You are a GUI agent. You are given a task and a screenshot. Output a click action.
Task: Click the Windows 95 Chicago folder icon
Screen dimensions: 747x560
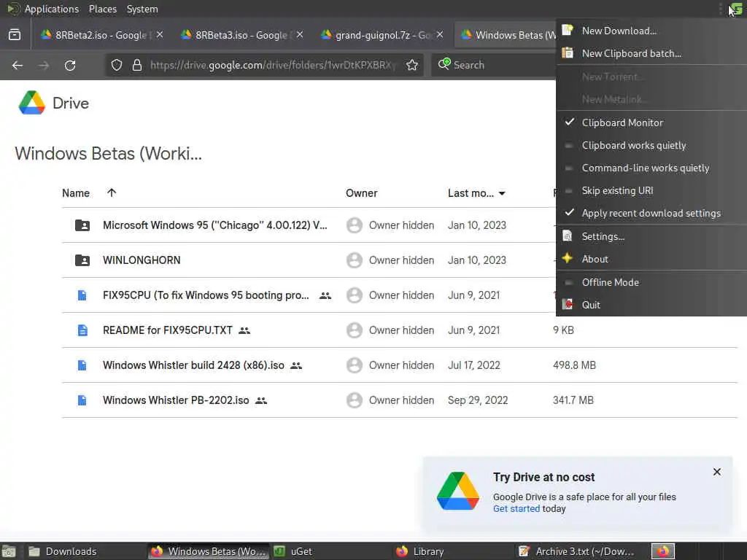coord(82,225)
